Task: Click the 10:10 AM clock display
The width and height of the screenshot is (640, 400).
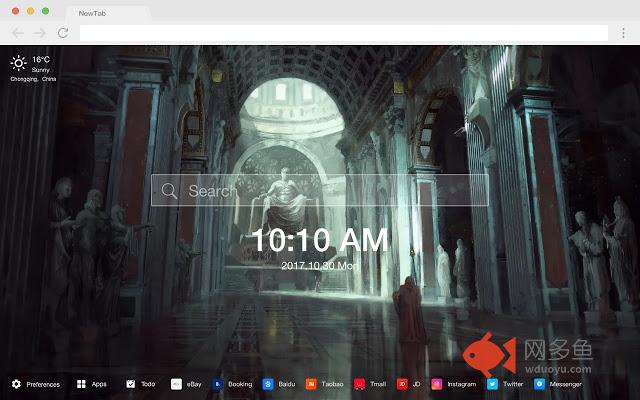Action: (320, 240)
